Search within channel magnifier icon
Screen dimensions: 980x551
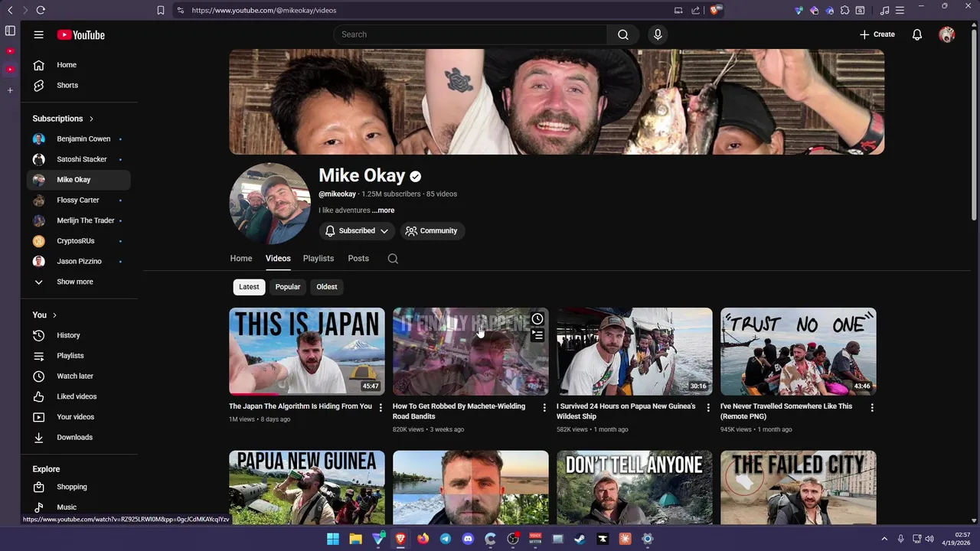393,259
